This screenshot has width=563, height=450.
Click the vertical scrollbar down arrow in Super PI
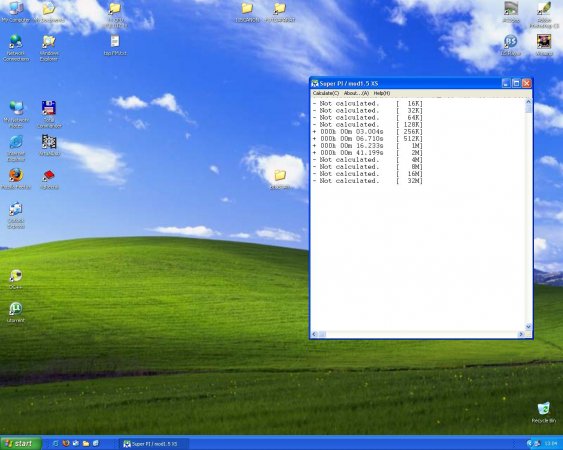528,327
